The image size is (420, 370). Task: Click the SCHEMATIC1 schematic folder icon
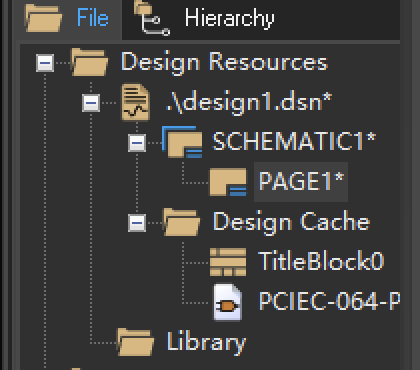(182, 142)
